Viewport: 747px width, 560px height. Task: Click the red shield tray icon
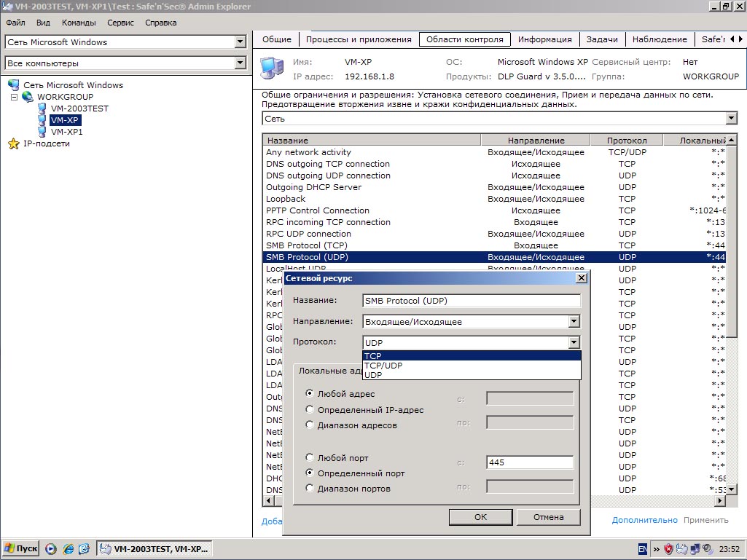pyautogui.click(x=668, y=549)
